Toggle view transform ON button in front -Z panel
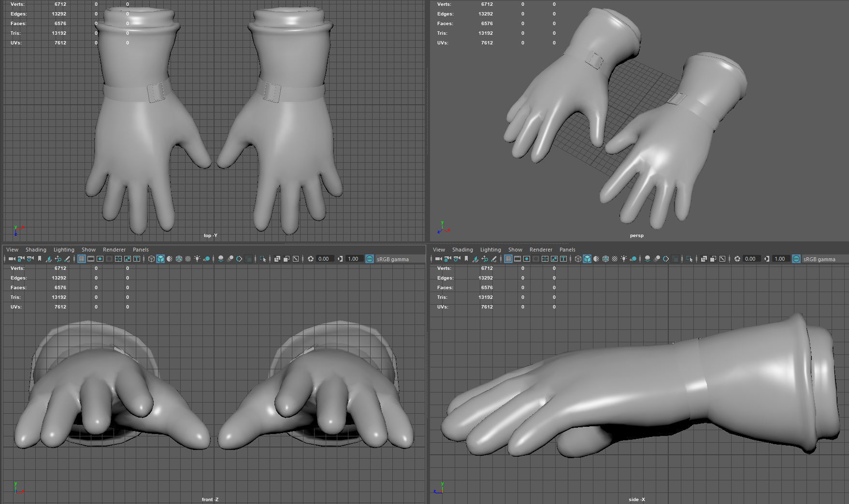Screen dimensions: 849x504 [370, 259]
